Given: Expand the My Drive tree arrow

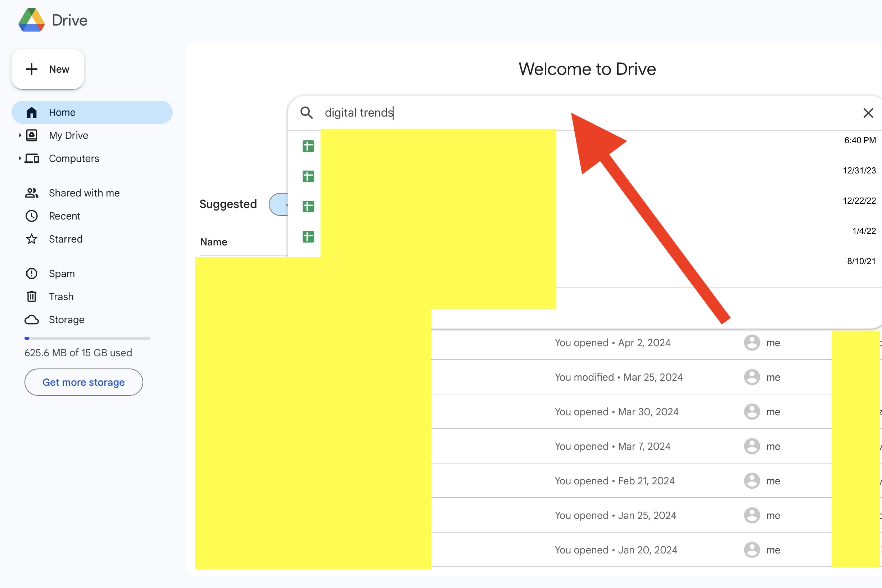Looking at the screenshot, I should click(x=20, y=135).
